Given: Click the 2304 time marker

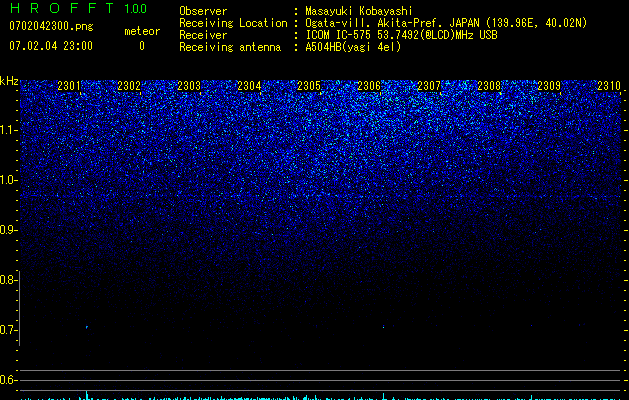Looking at the screenshot, I should point(249,86).
